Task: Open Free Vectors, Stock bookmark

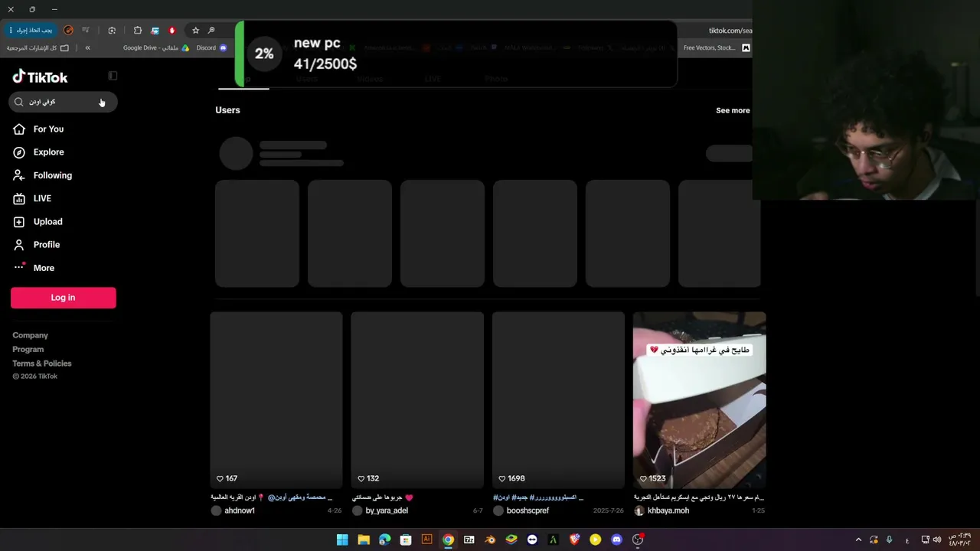Action: 716,47
